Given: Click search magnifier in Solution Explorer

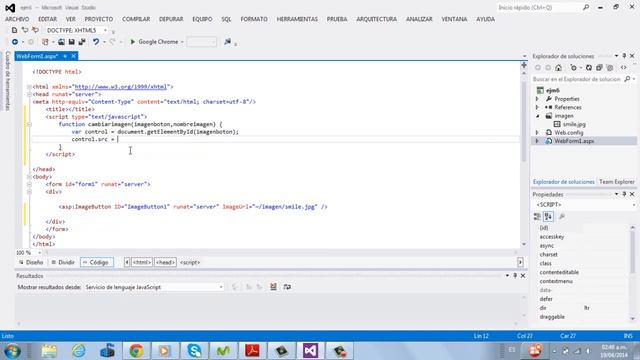Looking at the screenshot, I should pos(627,79).
